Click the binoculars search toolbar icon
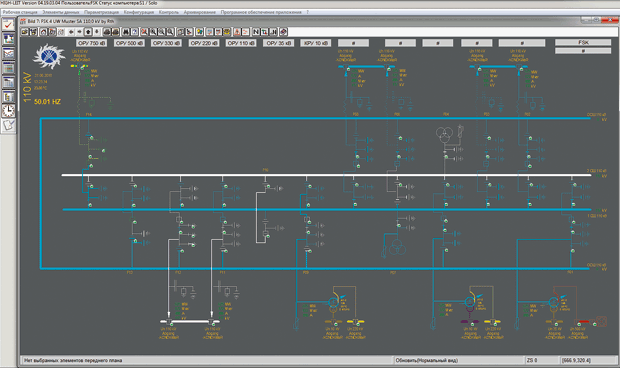620x368 pixels. pos(126,32)
